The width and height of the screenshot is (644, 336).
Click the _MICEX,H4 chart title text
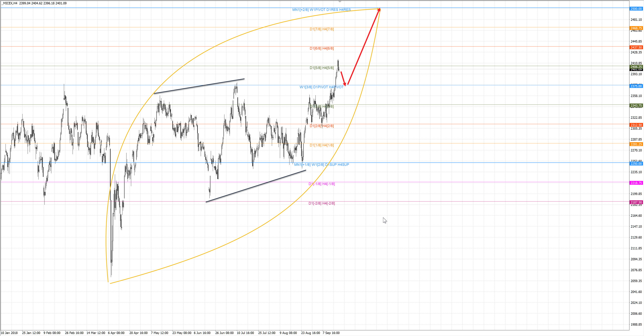(9, 3)
